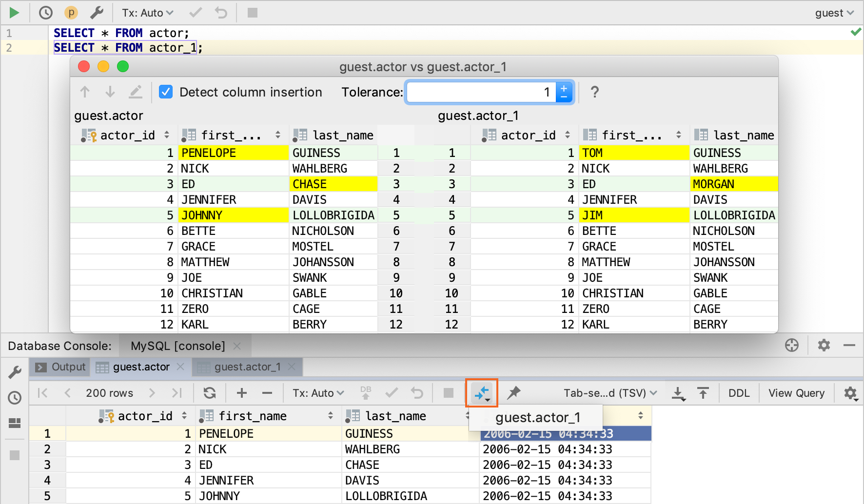Reload the result page data
Screen dimensions: 864x504
tap(210, 393)
